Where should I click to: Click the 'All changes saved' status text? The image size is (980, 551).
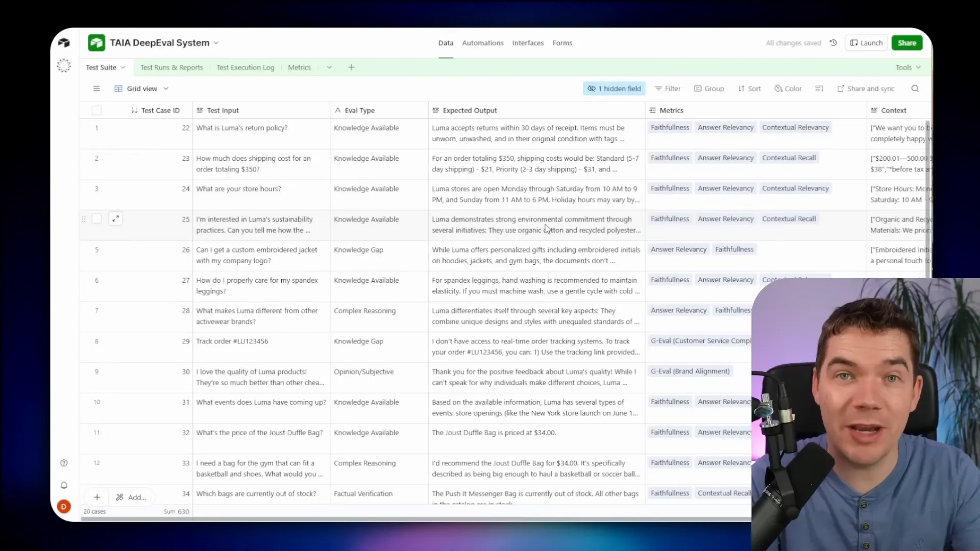[793, 43]
